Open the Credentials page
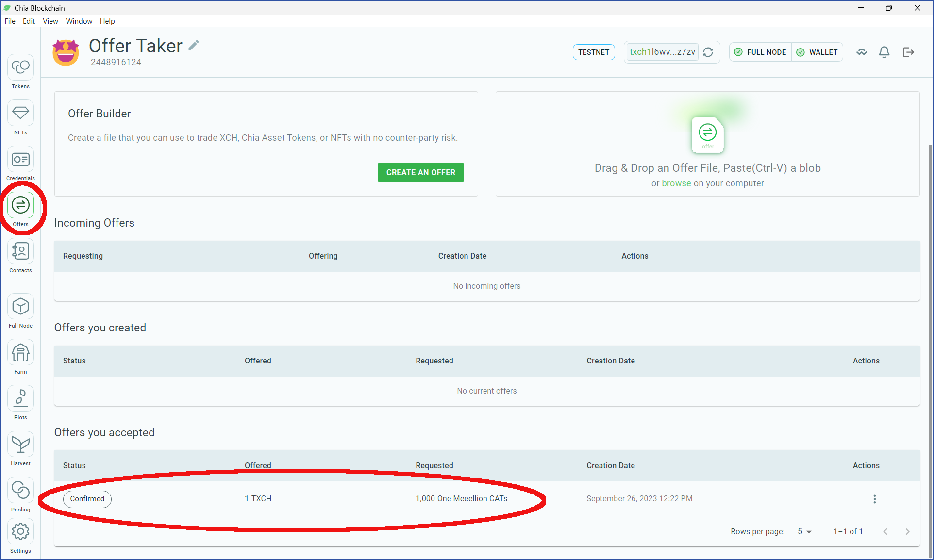 [20, 160]
